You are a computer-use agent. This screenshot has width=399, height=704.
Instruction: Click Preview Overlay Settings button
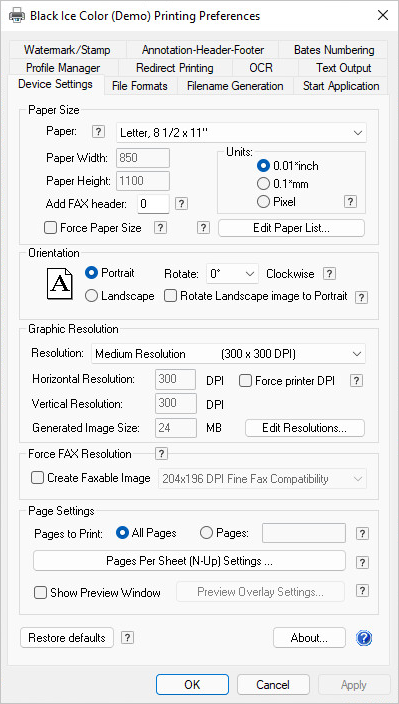[x=260, y=592]
